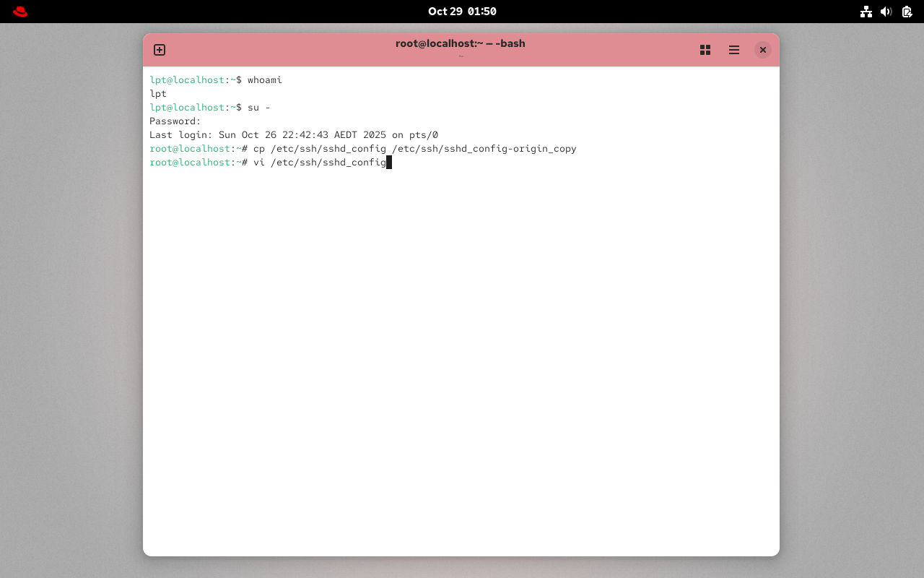Click the whoami command text

[x=265, y=79]
